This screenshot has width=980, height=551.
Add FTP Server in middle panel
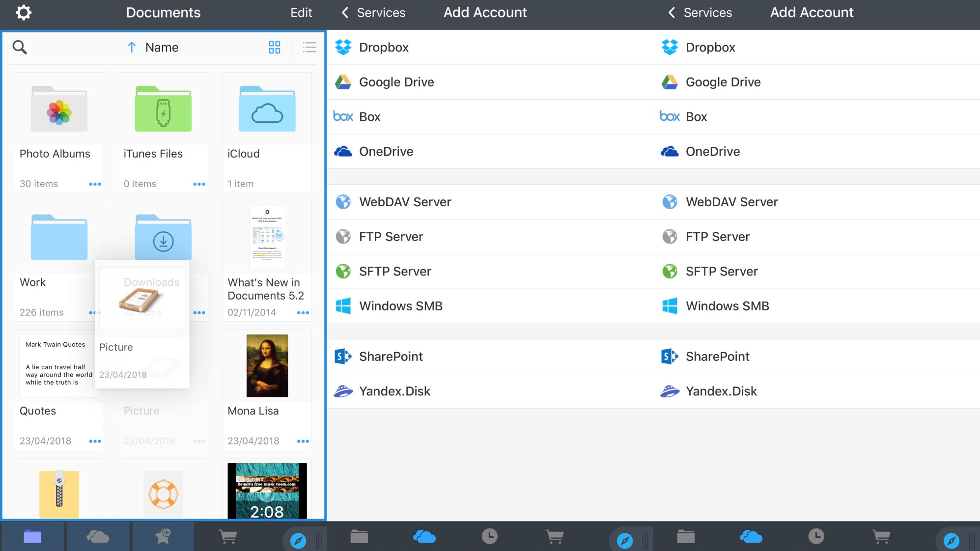coord(490,237)
